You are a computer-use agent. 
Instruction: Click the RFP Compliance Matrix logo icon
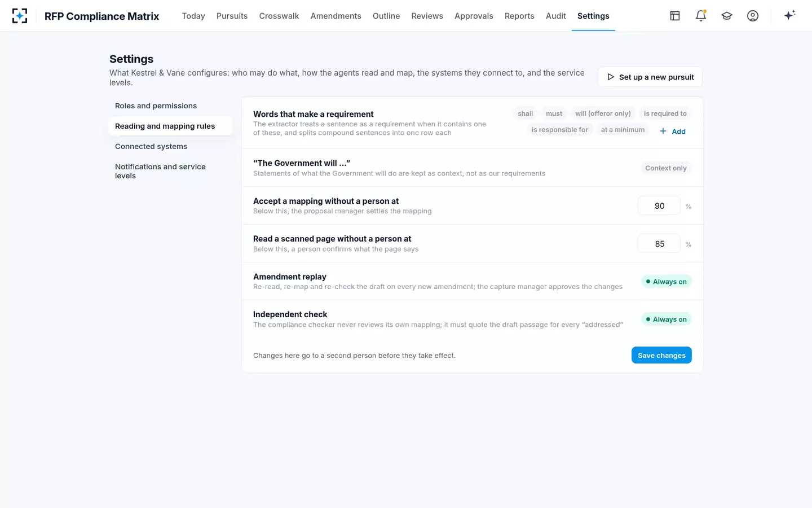click(x=20, y=16)
